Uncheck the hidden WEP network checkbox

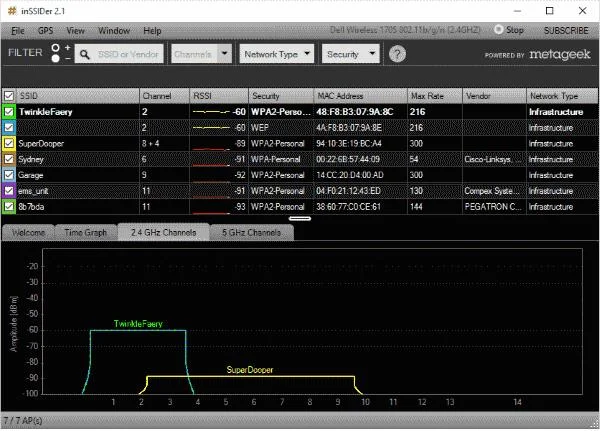[9, 127]
